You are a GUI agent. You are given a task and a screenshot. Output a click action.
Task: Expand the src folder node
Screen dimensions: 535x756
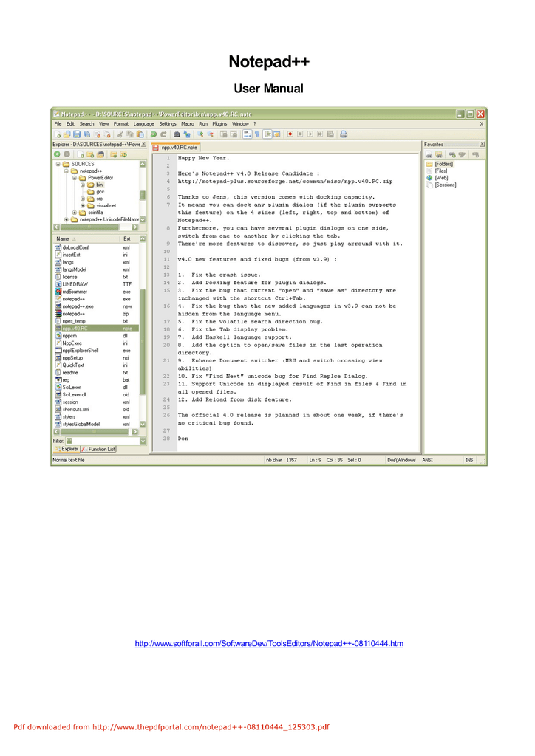coord(83,199)
